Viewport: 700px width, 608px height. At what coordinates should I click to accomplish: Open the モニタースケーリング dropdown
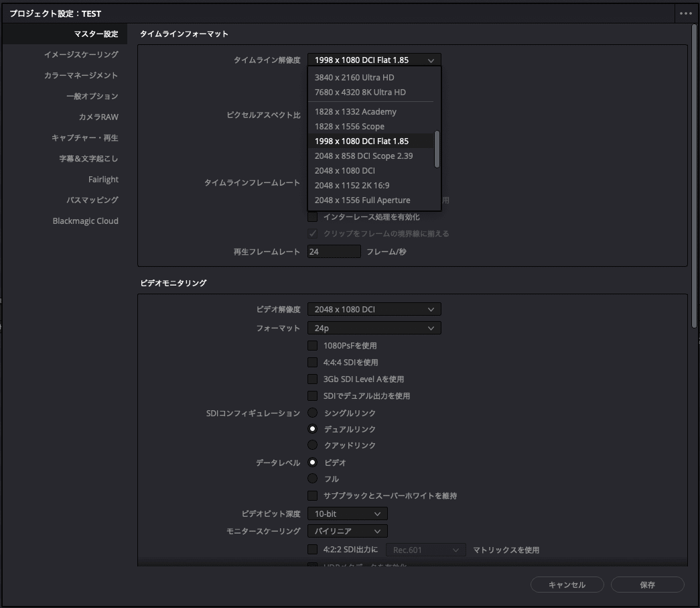click(x=348, y=531)
